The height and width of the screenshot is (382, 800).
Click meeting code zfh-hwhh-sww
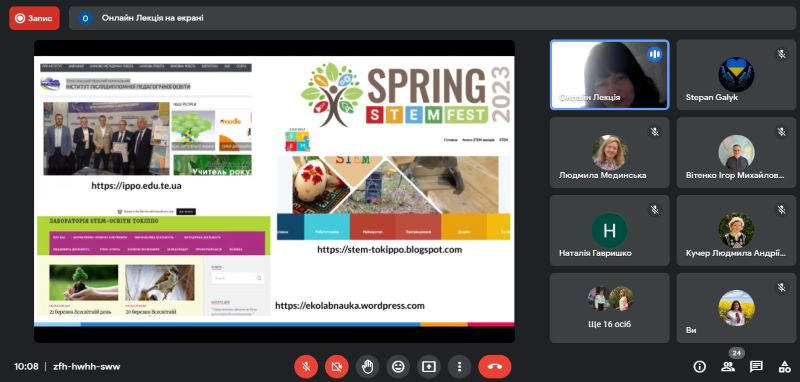[x=86, y=367]
